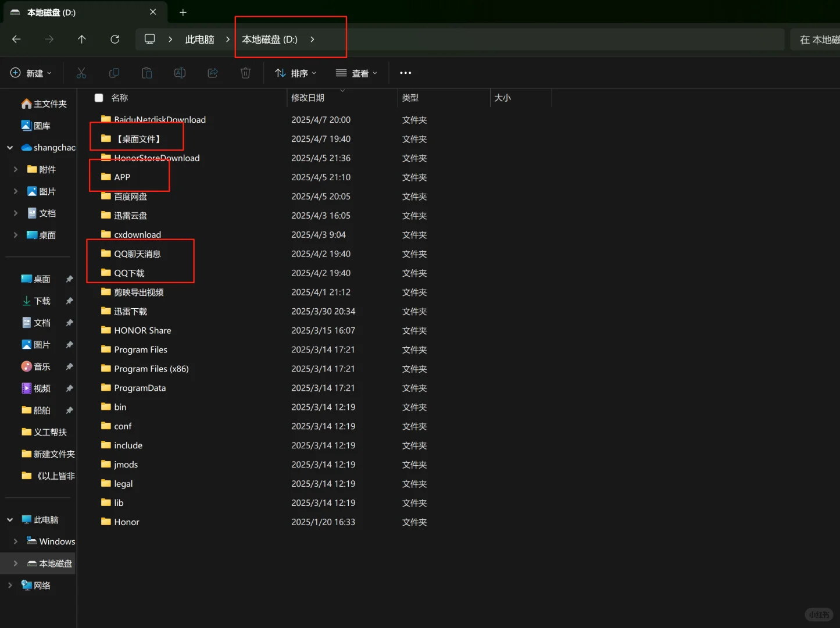Click the pin icon next to 船舶
This screenshot has width=840, height=628.
(x=69, y=411)
